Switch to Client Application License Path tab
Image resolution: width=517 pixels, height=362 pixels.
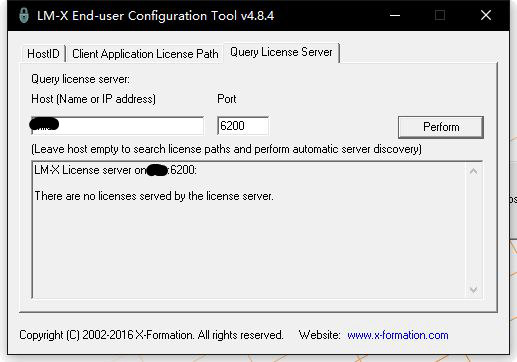point(145,54)
